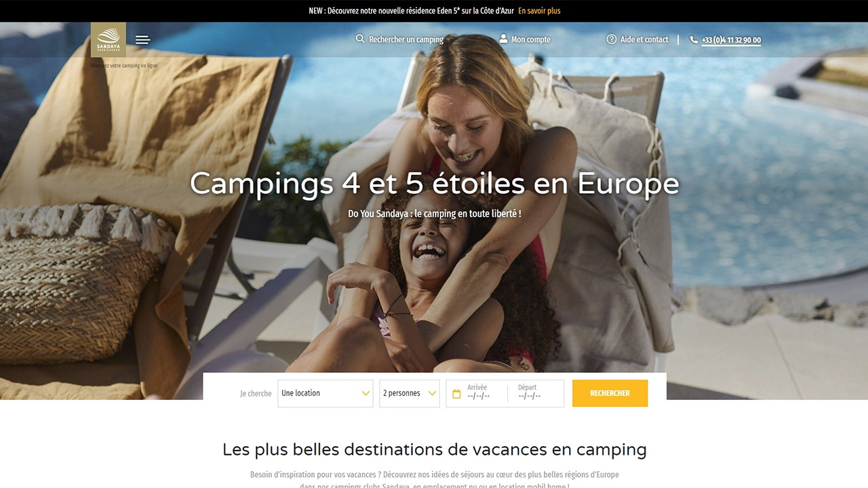Select the Départ date field
Image resolution: width=868 pixels, height=488 pixels.
click(x=537, y=393)
